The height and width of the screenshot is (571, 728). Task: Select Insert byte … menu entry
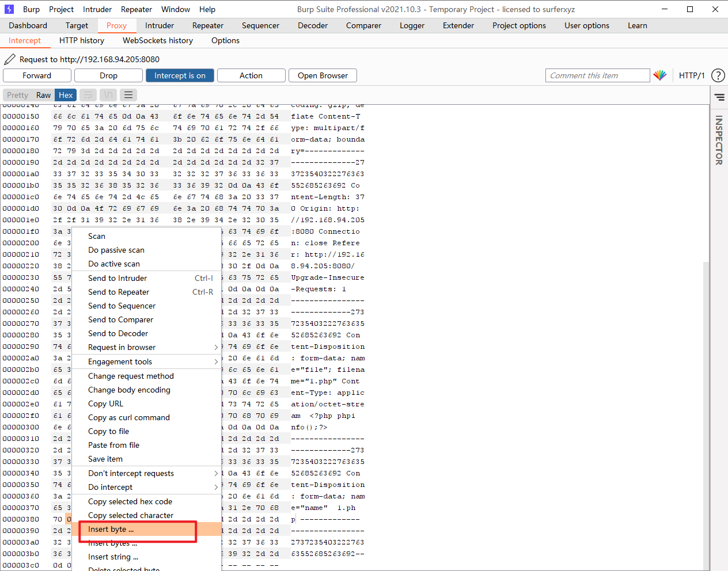146,529
